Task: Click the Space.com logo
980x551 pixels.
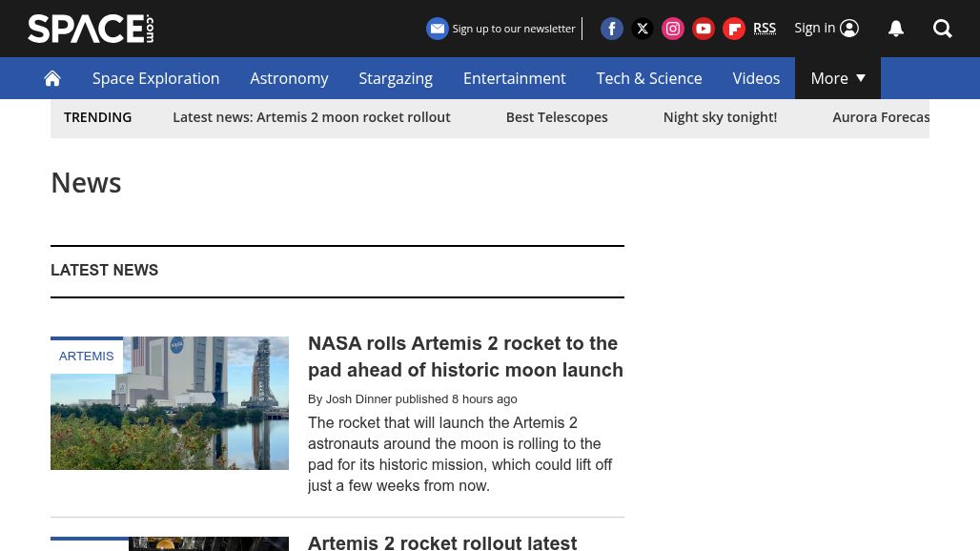Action: pos(91,29)
